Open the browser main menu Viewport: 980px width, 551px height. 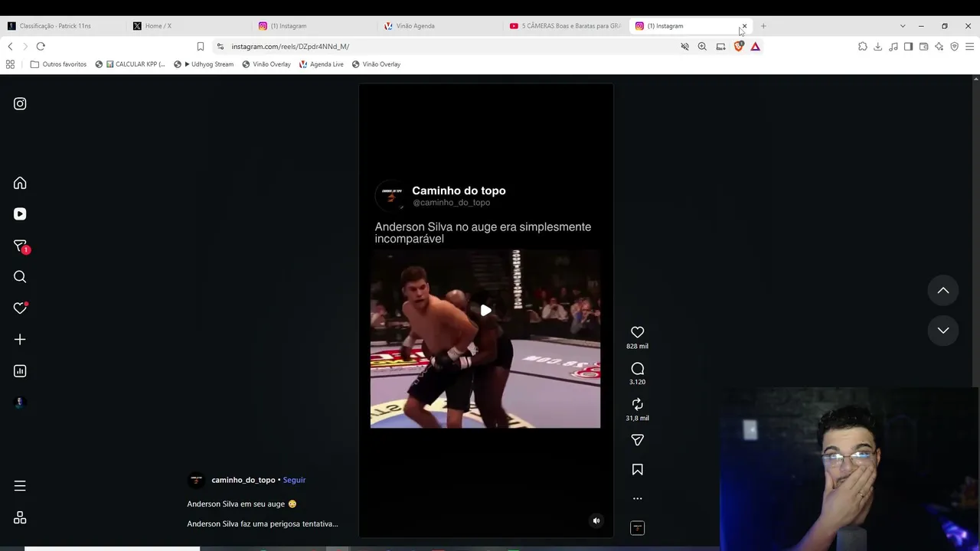[969, 47]
